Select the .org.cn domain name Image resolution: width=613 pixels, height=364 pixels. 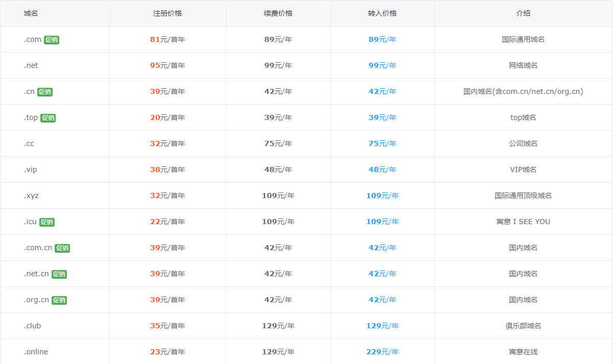click(36, 300)
